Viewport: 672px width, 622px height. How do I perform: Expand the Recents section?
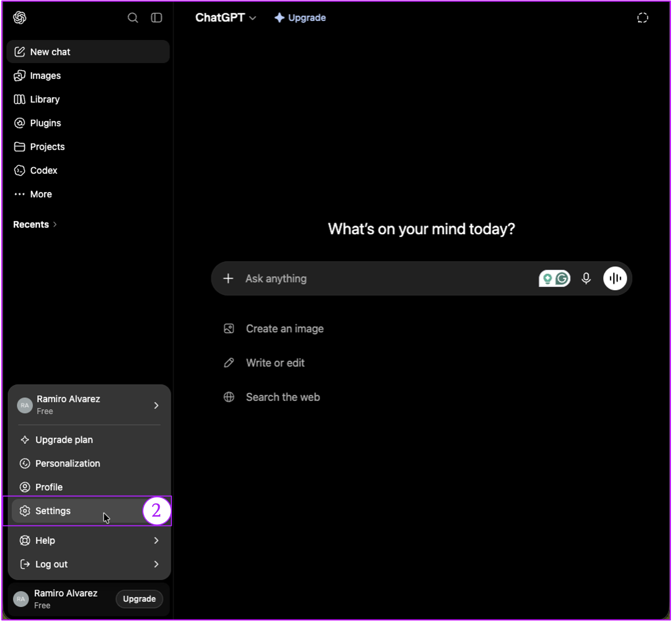(x=35, y=224)
